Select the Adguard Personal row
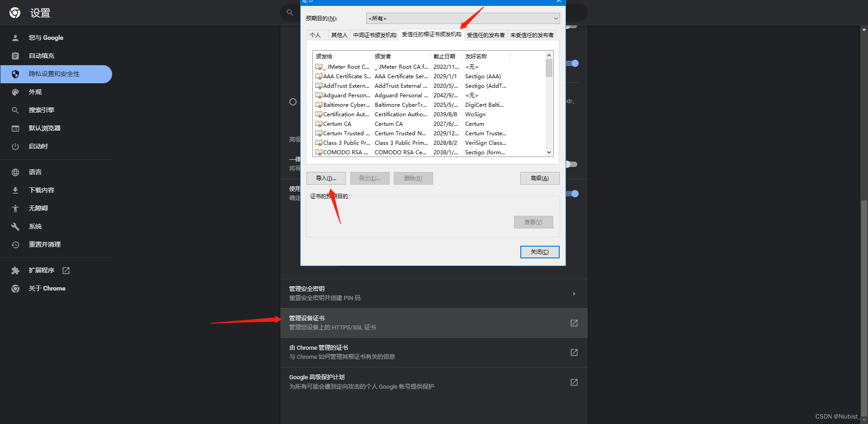Image resolution: width=868 pixels, height=424 pixels. pos(410,95)
